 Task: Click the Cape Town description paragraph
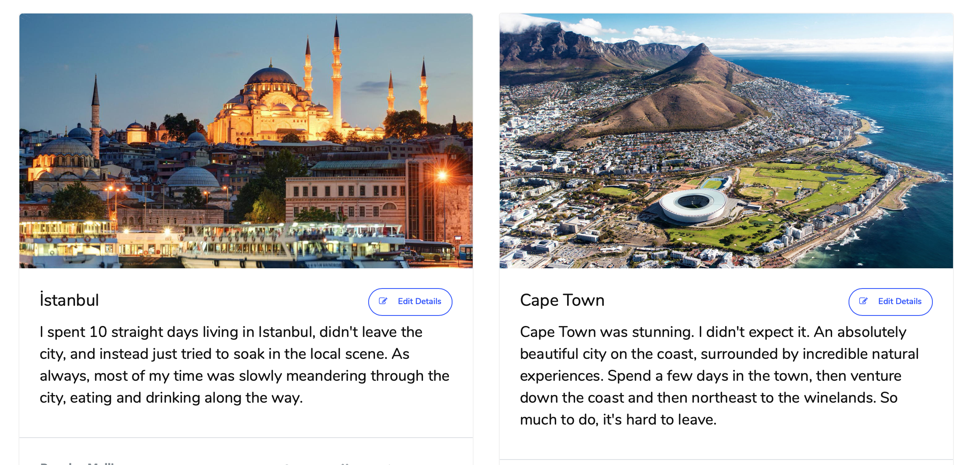[x=718, y=376]
